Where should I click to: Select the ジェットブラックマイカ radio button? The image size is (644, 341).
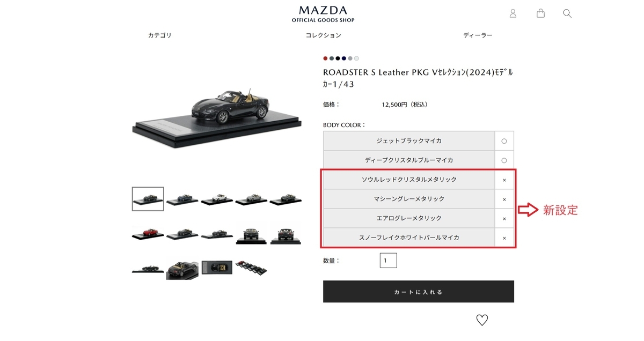tap(504, 141)
